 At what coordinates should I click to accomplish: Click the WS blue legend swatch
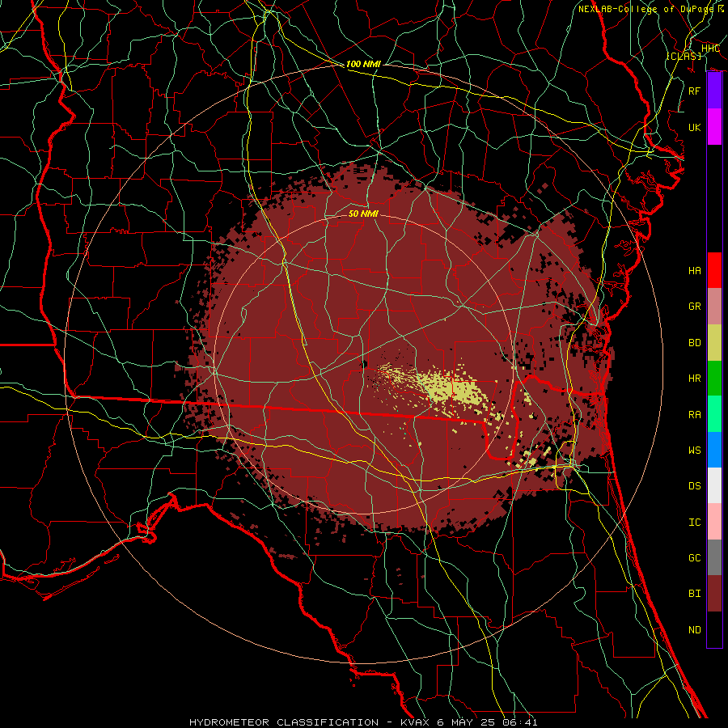(714, 450)
